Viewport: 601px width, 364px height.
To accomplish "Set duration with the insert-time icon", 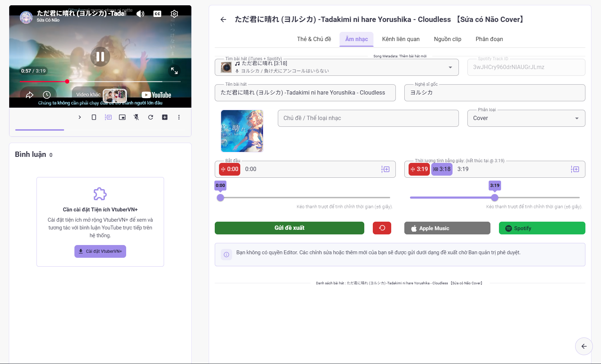I will [575, 169].
